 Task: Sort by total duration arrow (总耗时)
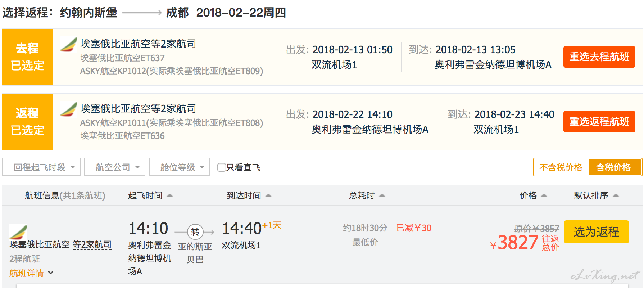pos(382,195)
